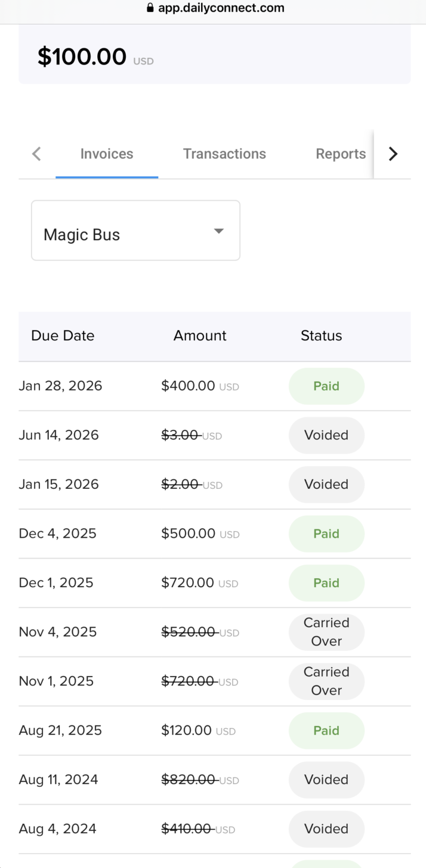426x868 pixels.
Task: Click the right tab scroll chevron
Action: coord(393,154)
